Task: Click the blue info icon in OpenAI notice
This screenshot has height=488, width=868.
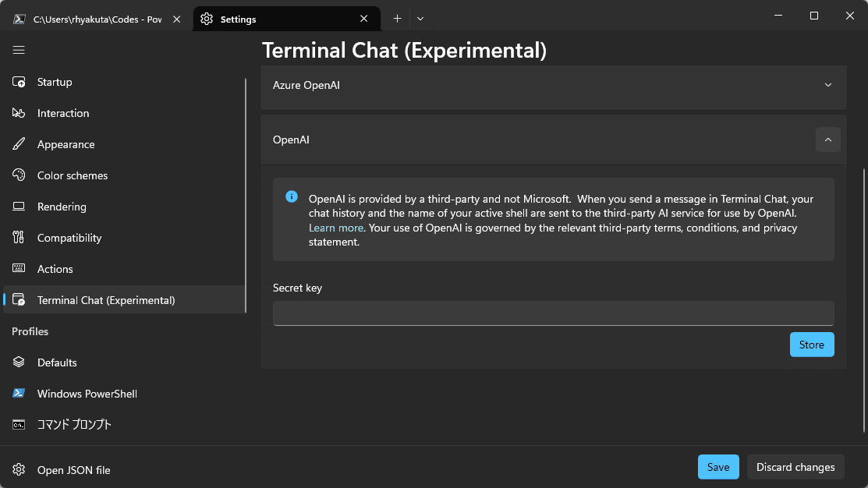Action: (x=291, y=197)
